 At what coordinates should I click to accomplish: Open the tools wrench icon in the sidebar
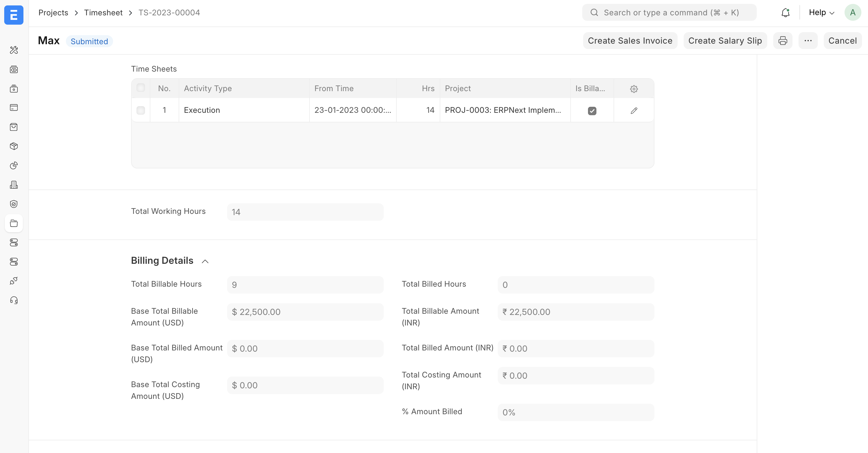[14, 50]
